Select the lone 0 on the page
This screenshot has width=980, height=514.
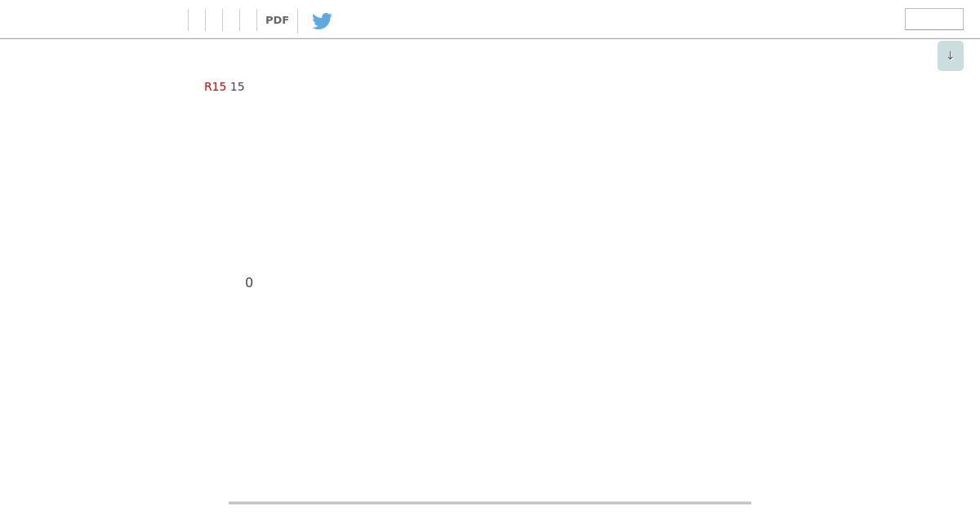tap(249, 282)
